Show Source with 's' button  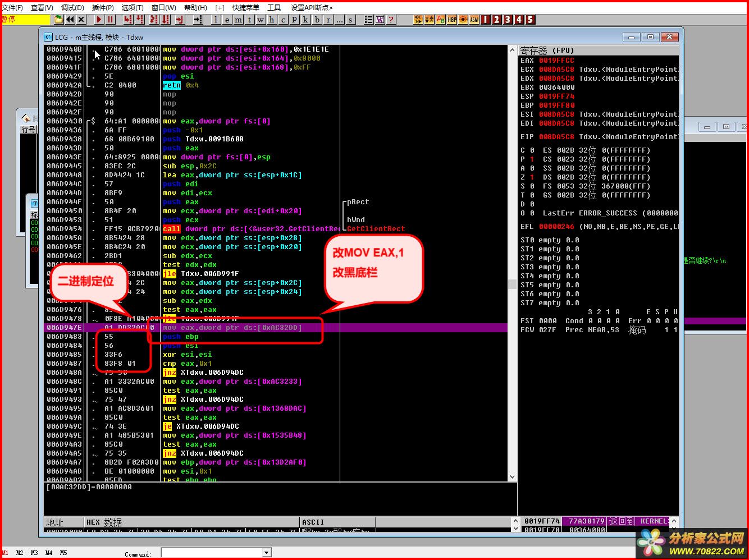(x=351, y=20)
